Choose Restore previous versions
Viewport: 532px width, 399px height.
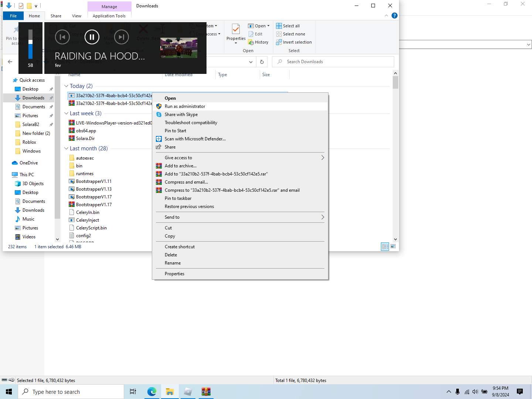(240, 207)
